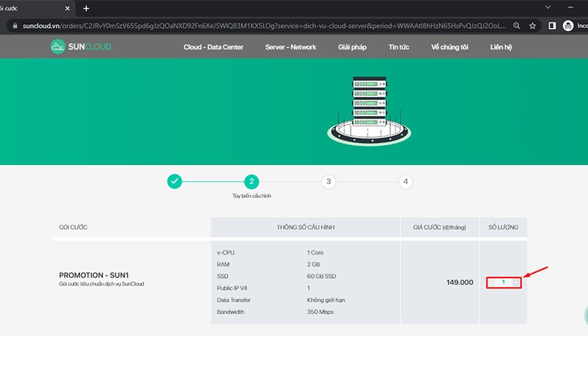Click the SunCloud logo
This screenshot has height=368, width=588.
pyautogui.click(x=81, y=46)
